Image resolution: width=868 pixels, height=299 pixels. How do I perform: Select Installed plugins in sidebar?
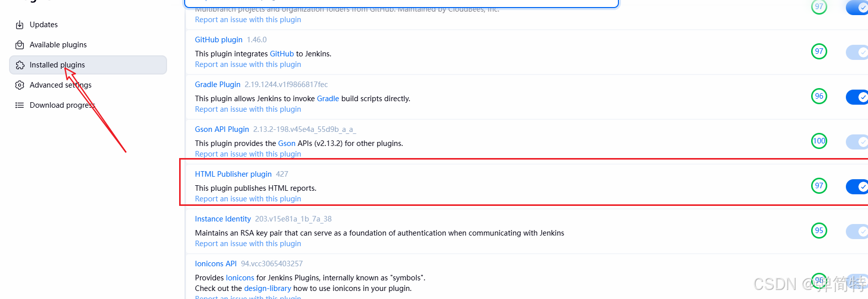88,65
